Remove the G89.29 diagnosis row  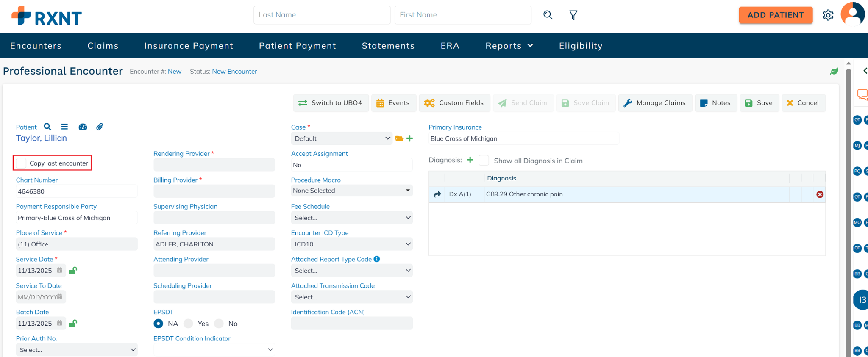pyautogui.click(x=820, y=194)
